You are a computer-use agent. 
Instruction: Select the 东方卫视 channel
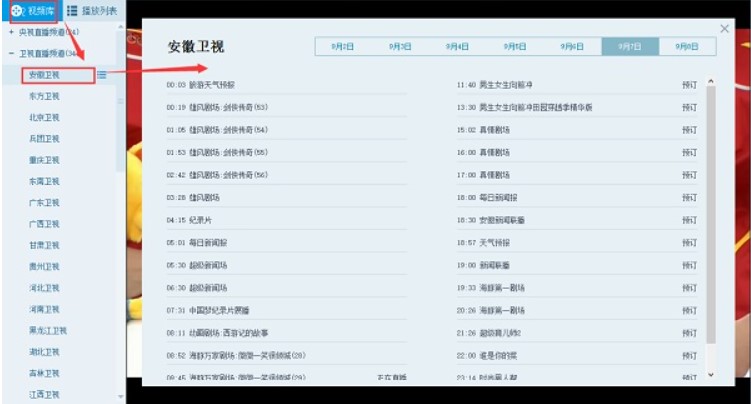click(x=44, y=96)
